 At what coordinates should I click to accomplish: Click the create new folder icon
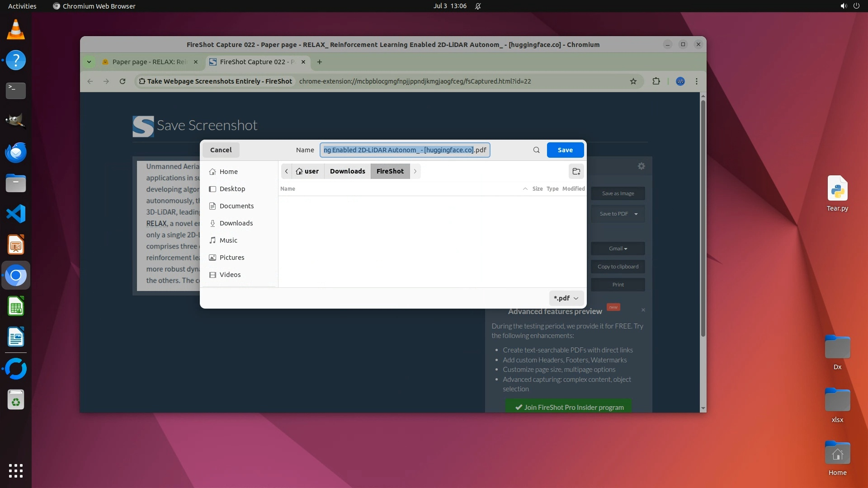[x=576, y=171]
